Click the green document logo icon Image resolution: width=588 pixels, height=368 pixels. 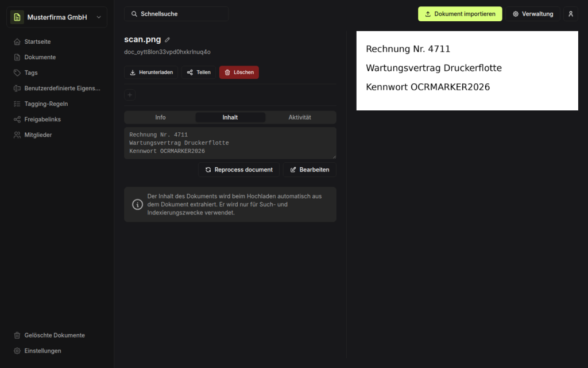click(17, 17)
